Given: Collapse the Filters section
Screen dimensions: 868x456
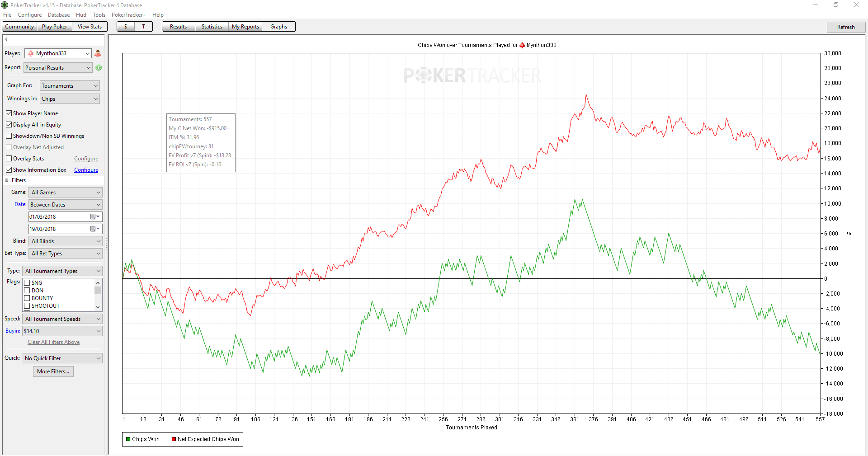Looking at the screenshot, I should pos(7,180).
